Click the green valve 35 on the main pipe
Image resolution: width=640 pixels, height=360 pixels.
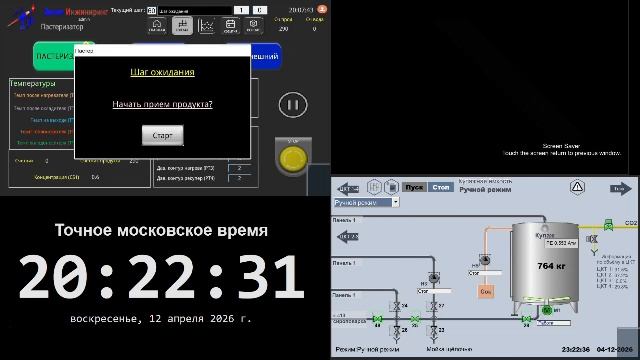[415, 319]
